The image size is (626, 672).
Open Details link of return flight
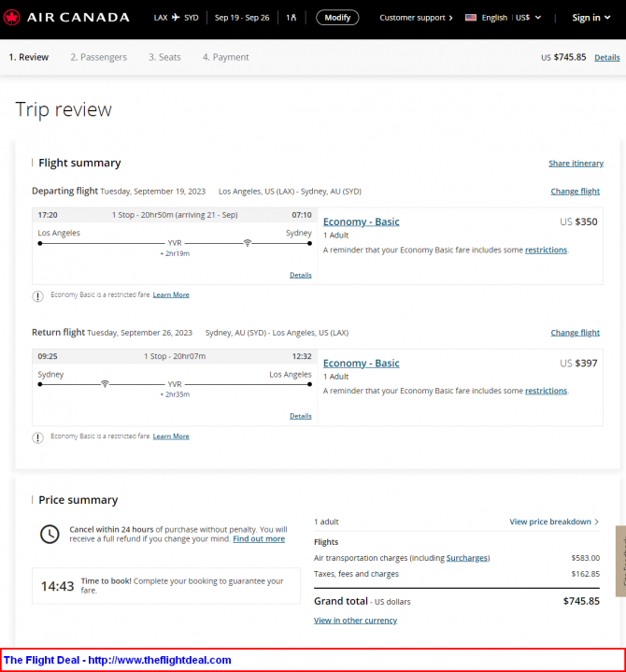pyautogui.click(x=300, y=416)
